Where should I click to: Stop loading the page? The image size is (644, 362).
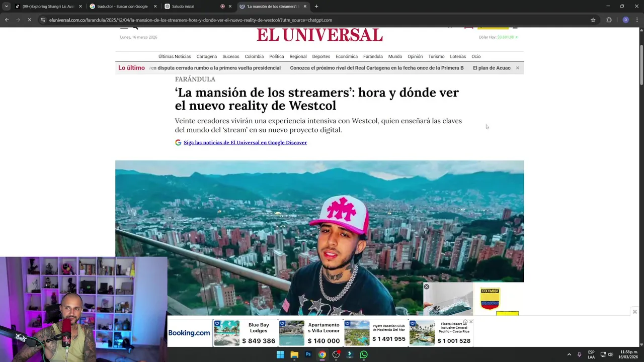pyautogui.click(x=29, y=20)
